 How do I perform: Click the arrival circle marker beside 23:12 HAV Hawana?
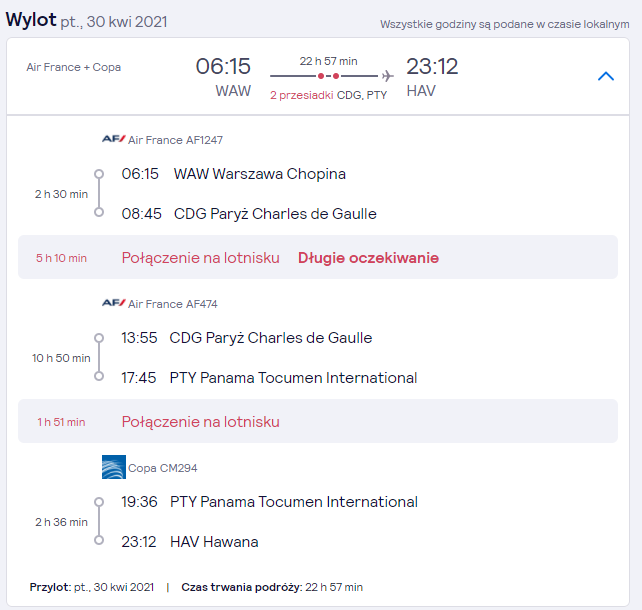pyautogui.click(x=99, y=540)
